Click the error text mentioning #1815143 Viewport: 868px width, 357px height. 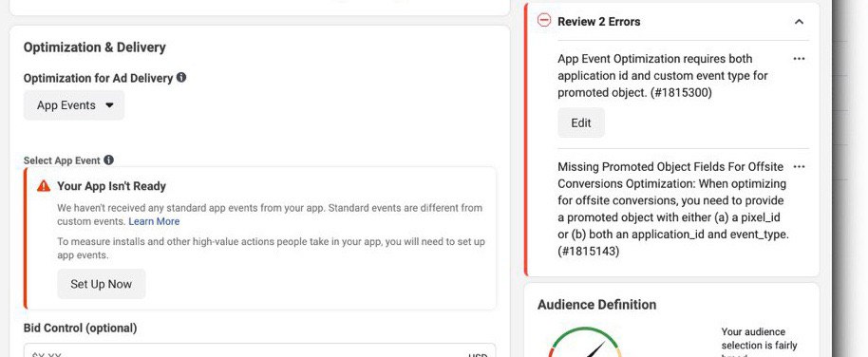pyautogui.click(x=673, y=209)
